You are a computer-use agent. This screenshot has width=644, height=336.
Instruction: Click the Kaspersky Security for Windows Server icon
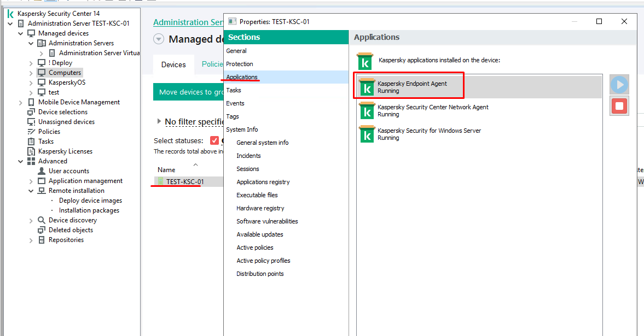pos(367,134)
